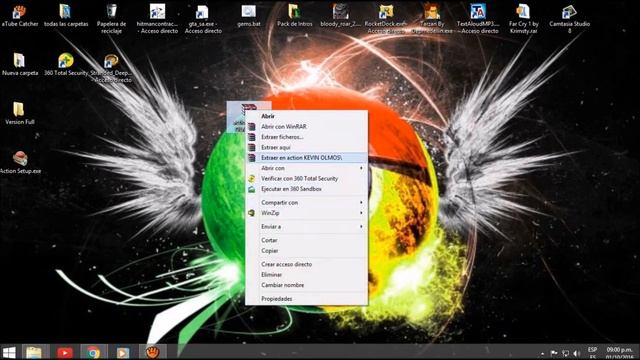Expand the 'Enviar a' submenu

point(306,227)
